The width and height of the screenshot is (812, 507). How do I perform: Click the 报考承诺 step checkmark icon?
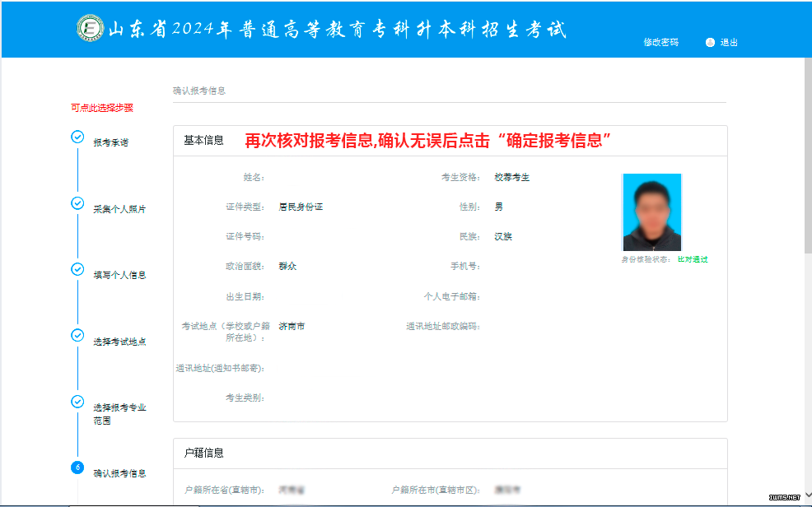[x=77, y=137]
